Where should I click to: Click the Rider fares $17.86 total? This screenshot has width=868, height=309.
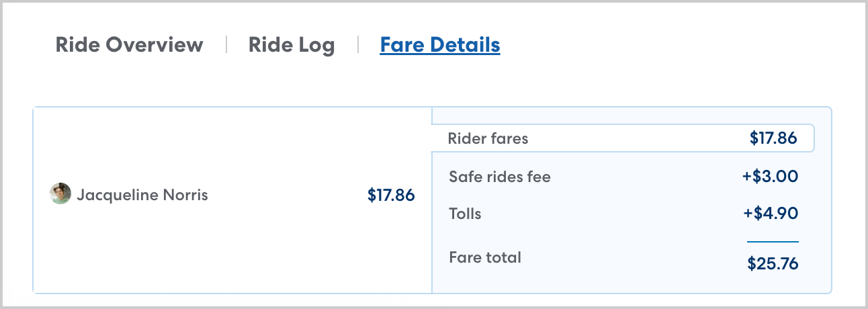[773, 139]
